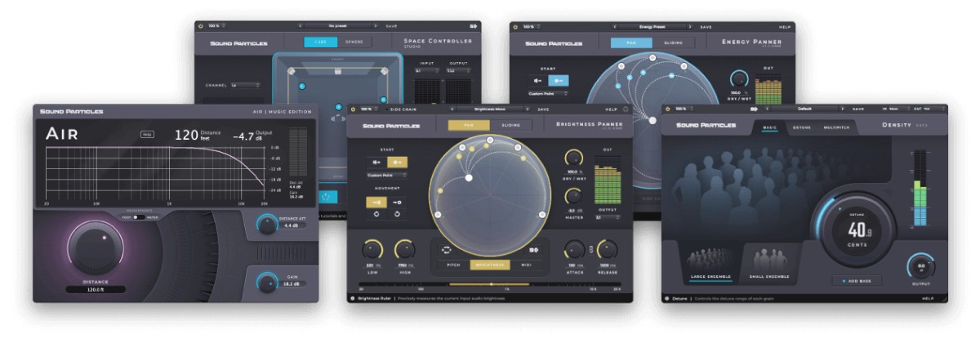Toggle the Brightness Panner power button
The width and height of the screenshot is (980, 339).
354,109
